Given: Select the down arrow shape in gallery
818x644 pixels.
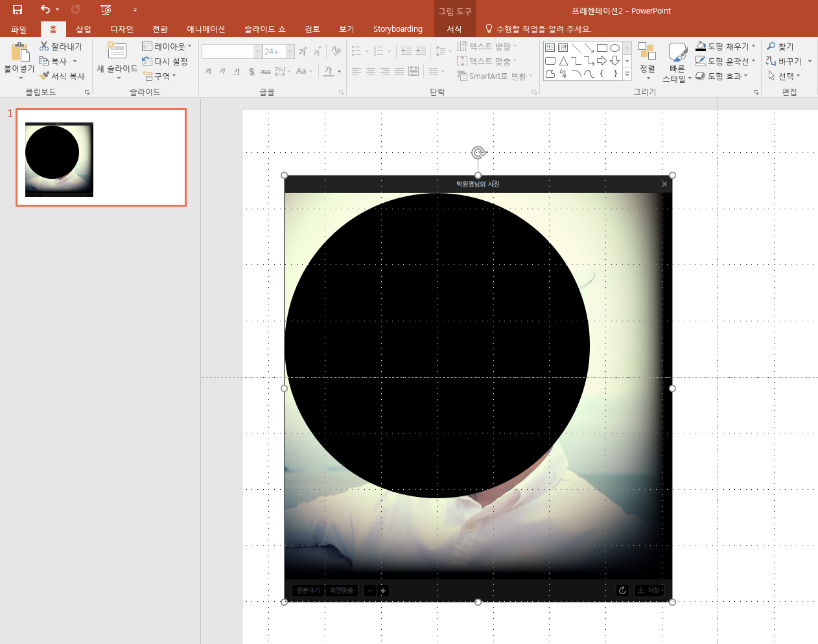Looking at the screenshot, I should 614,61.
